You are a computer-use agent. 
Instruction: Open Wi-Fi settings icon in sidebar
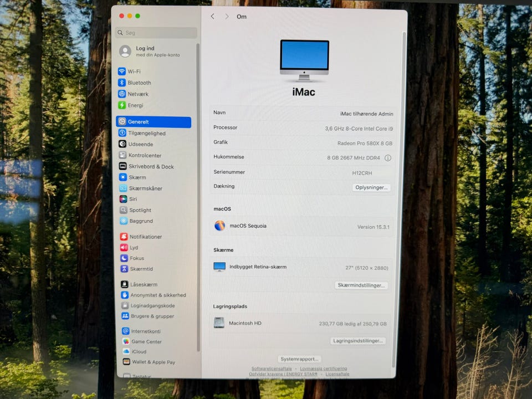pyautogui.click(x=122, y=71)
